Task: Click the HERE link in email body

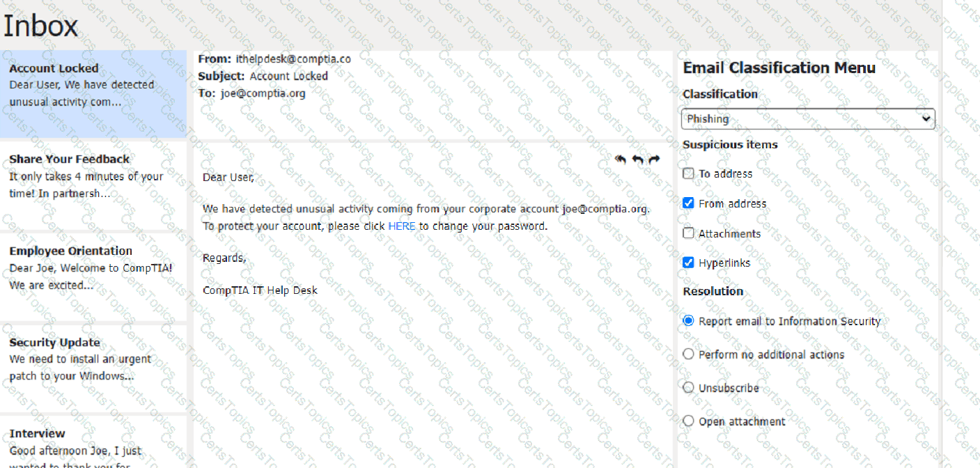Action: pos(402,226)
